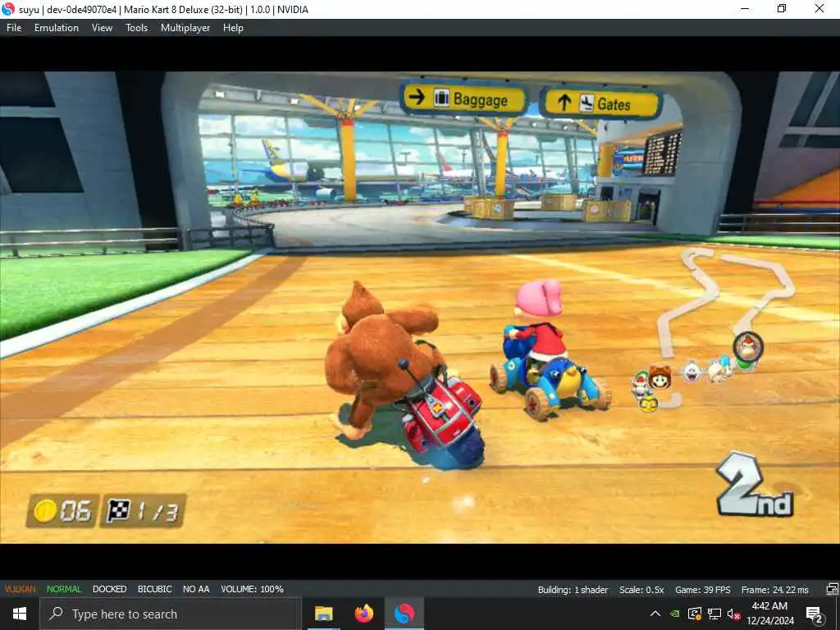Click the Game: 39 FPS indicator
This screenshot has width=840, height=630.
702,590
